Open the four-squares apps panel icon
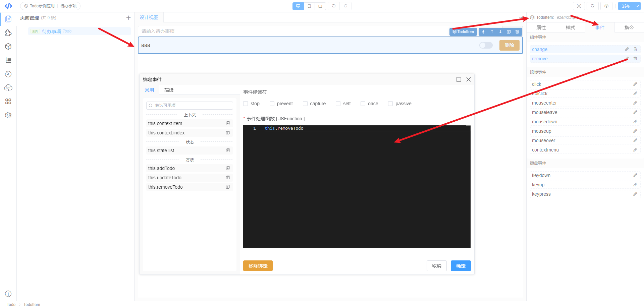 [8, 102]
